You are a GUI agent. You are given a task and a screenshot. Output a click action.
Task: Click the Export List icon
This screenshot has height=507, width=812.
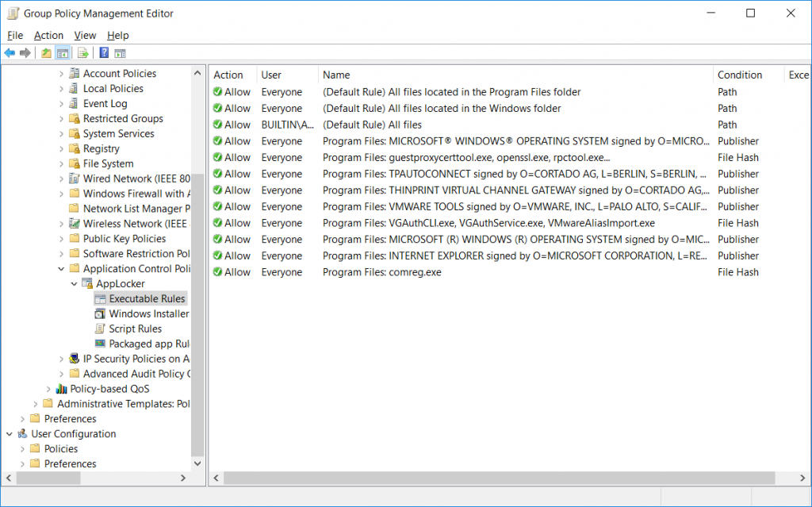click(x=82, y=53)
